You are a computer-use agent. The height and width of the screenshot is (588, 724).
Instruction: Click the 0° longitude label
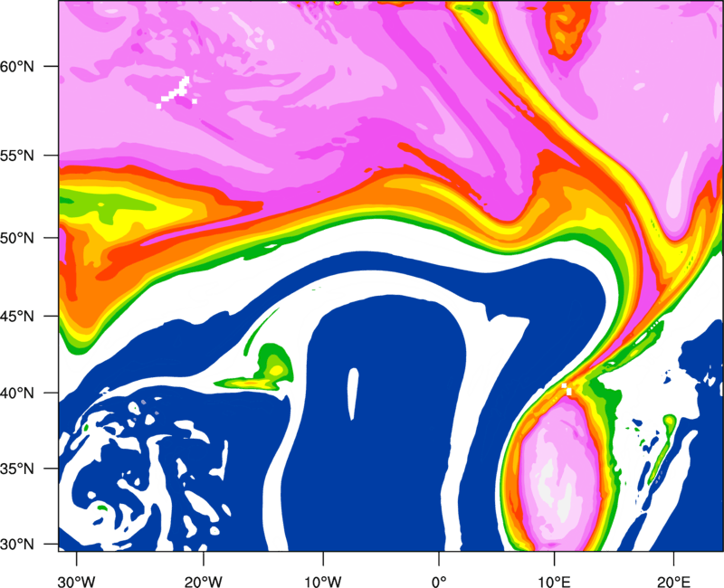pyautogui.click(x=439, y=582)
